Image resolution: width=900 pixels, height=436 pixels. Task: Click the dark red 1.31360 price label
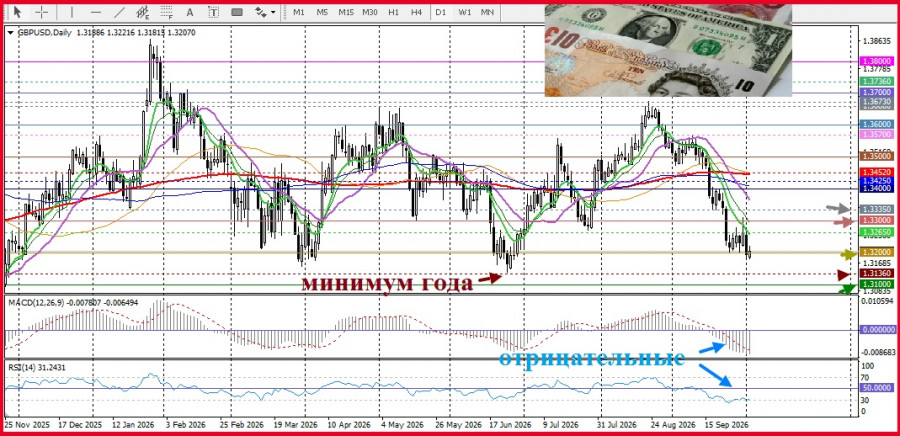877,274
